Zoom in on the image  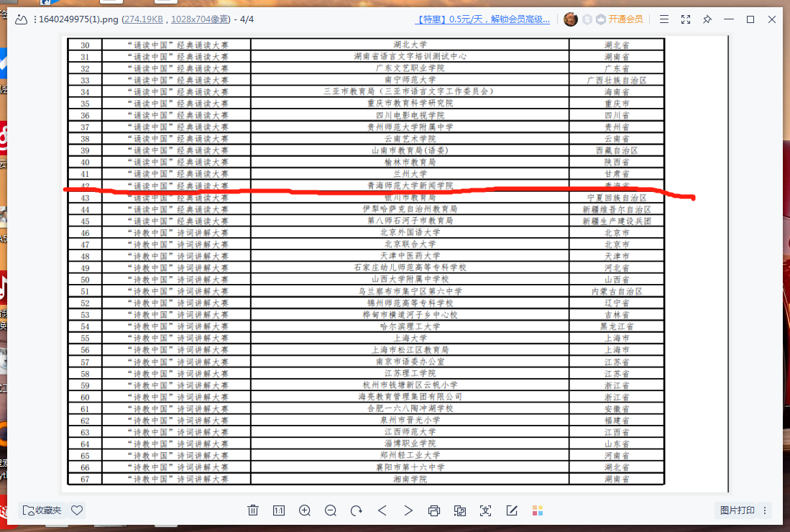[x=305, y=510]
